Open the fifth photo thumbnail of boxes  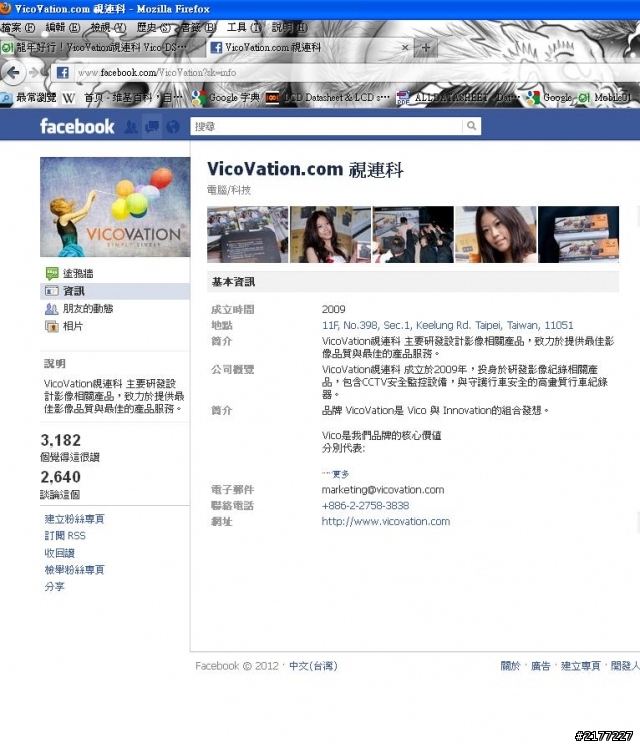tap(578, 234)
